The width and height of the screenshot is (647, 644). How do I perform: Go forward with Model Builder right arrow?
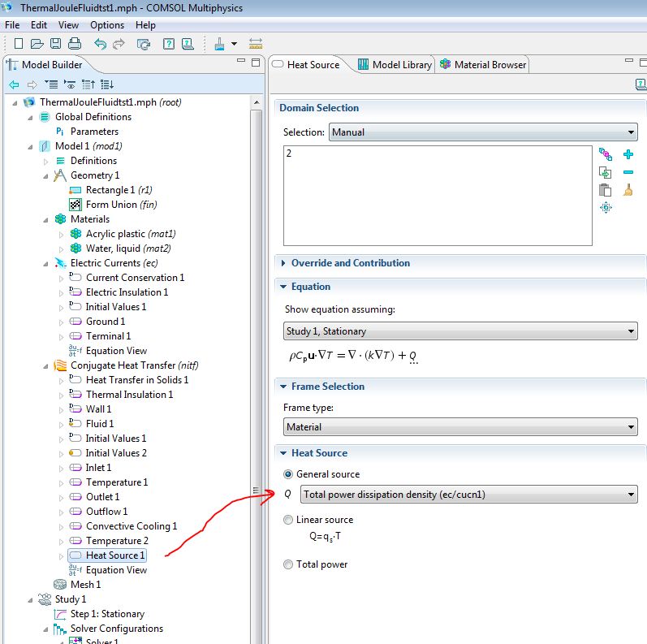coord(32,84)
